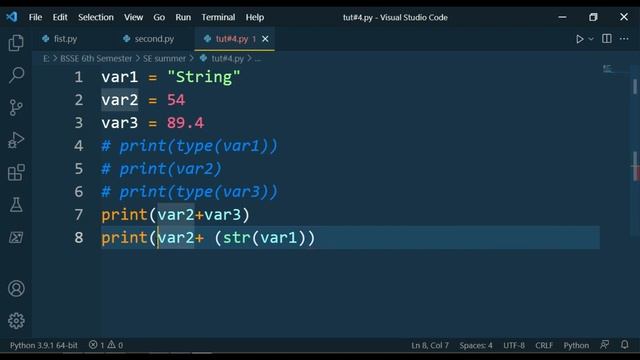
Task: Click line number 8 in gutter
Action: 79,238
